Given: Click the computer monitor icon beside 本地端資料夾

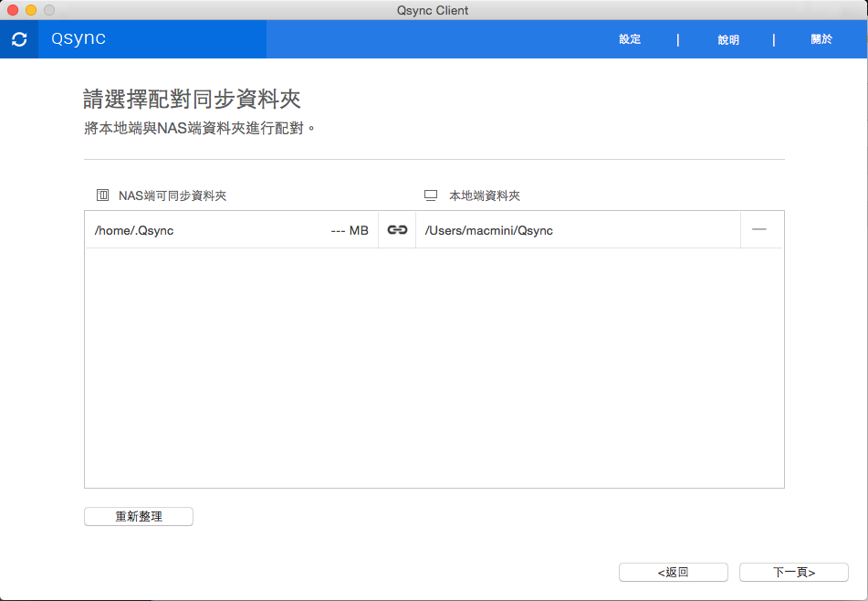Looking at the screenshot, I should 431,195.
